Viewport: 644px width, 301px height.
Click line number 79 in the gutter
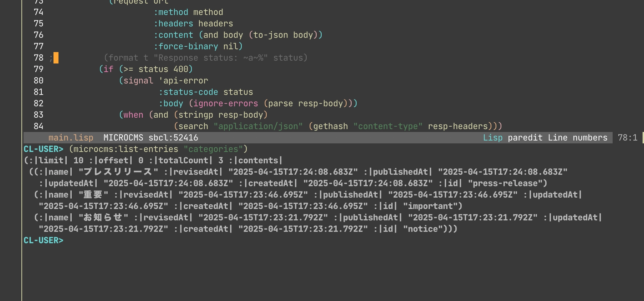pos(39,69)
